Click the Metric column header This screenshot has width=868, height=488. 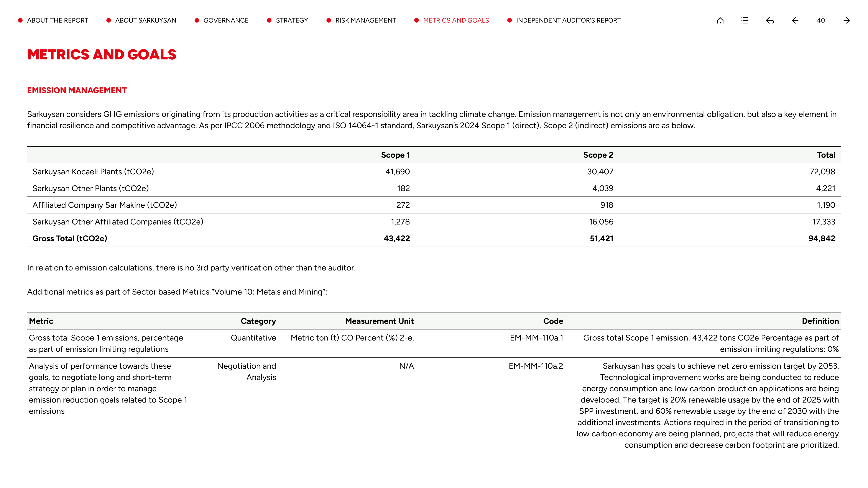point(41,321)
